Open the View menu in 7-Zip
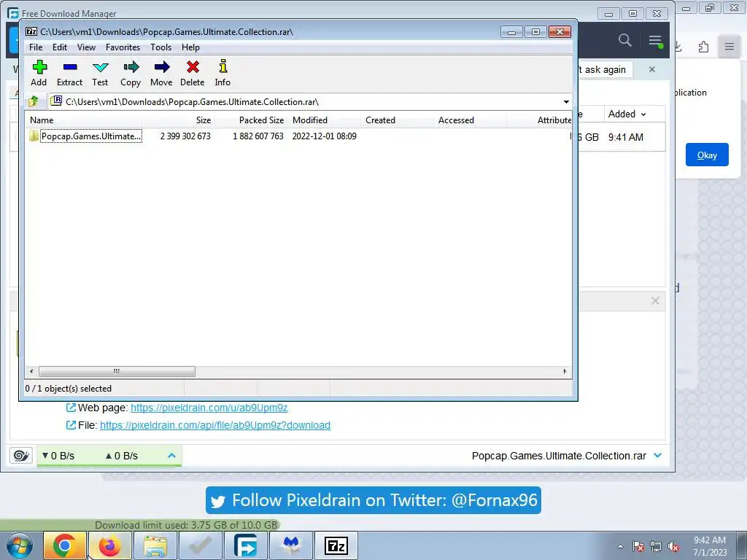 (86, 47)
